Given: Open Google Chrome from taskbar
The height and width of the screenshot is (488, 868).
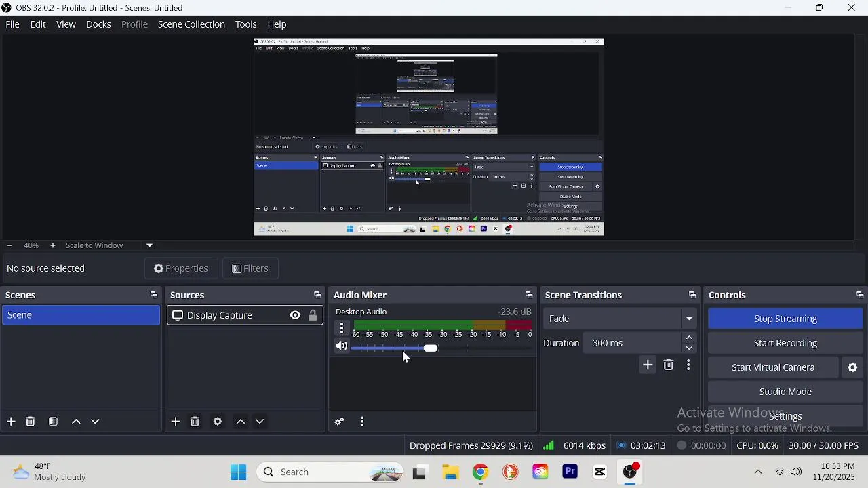Looking at the screenshot, I should tap(481, 472).
